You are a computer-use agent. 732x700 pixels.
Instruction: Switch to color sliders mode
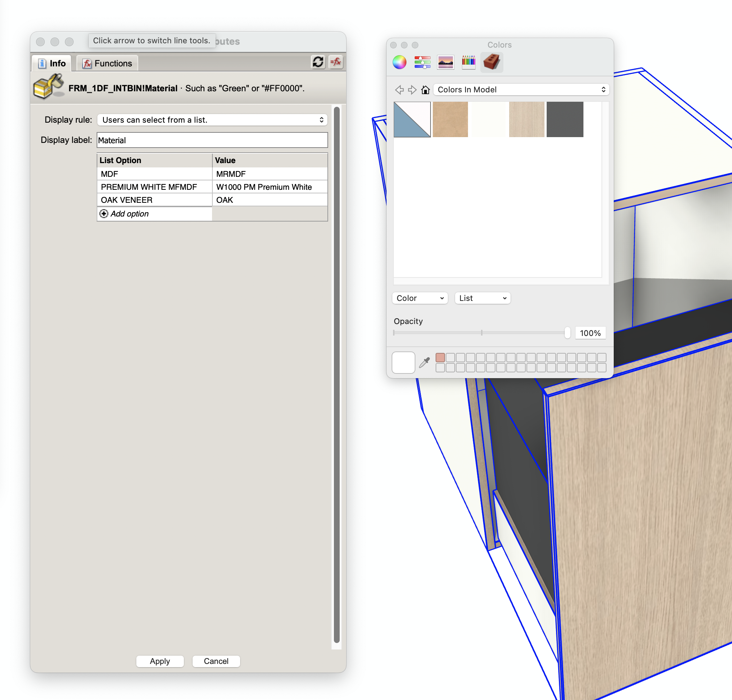(422, 62)
